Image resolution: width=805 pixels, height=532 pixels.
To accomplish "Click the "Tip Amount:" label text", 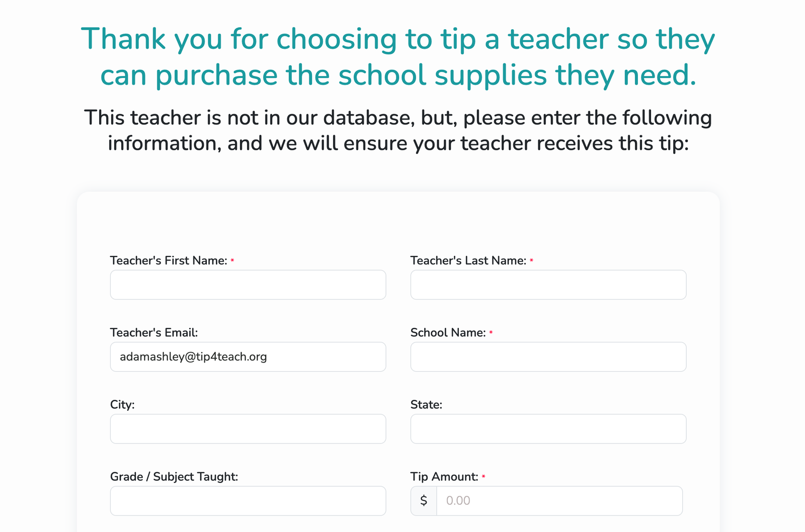I will pyautogui.click(x=444, y=477).
